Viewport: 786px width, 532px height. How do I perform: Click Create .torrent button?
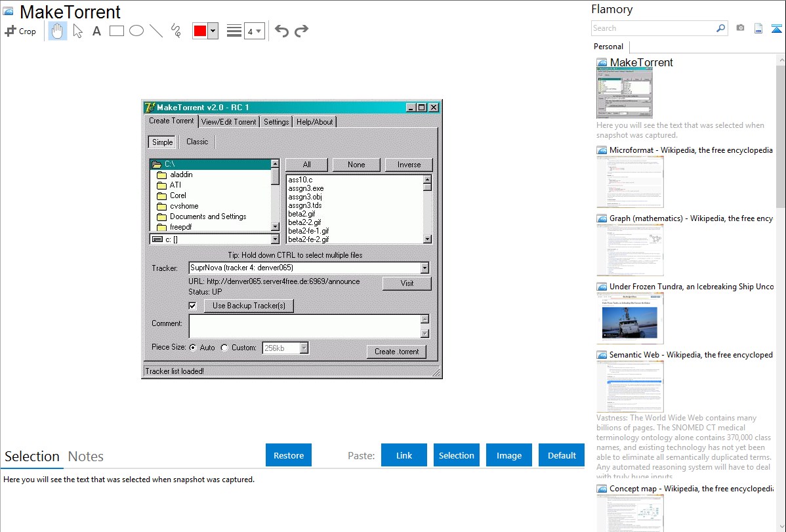tap(396, 352)
